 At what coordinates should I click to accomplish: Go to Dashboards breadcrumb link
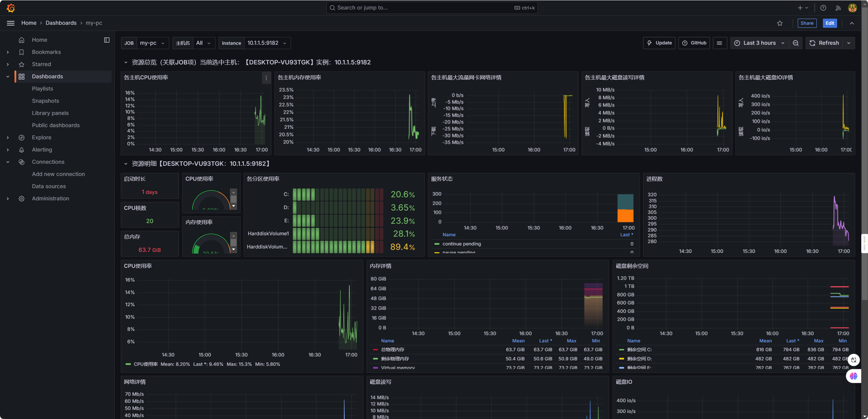point(61,23)
